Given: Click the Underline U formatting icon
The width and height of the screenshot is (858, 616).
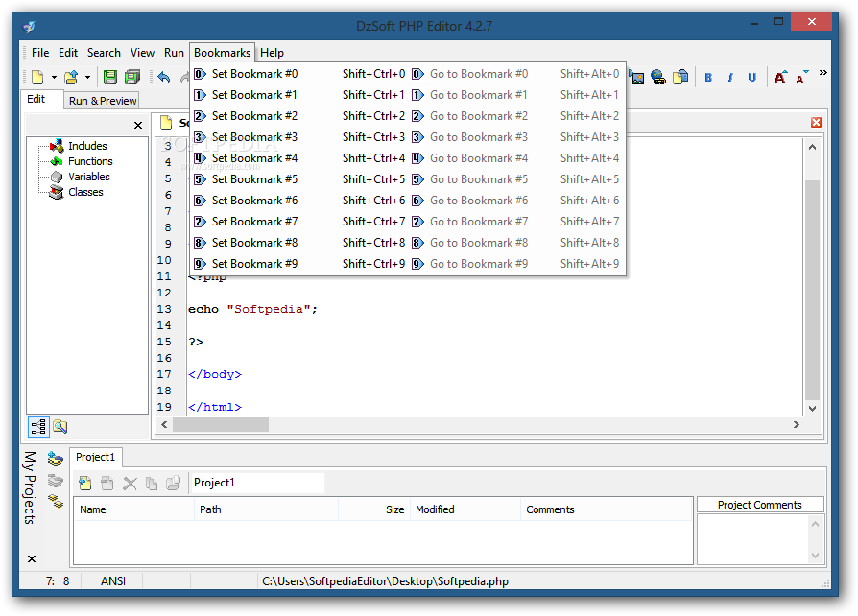Looking at the screenshot, I should click(751, 78).
